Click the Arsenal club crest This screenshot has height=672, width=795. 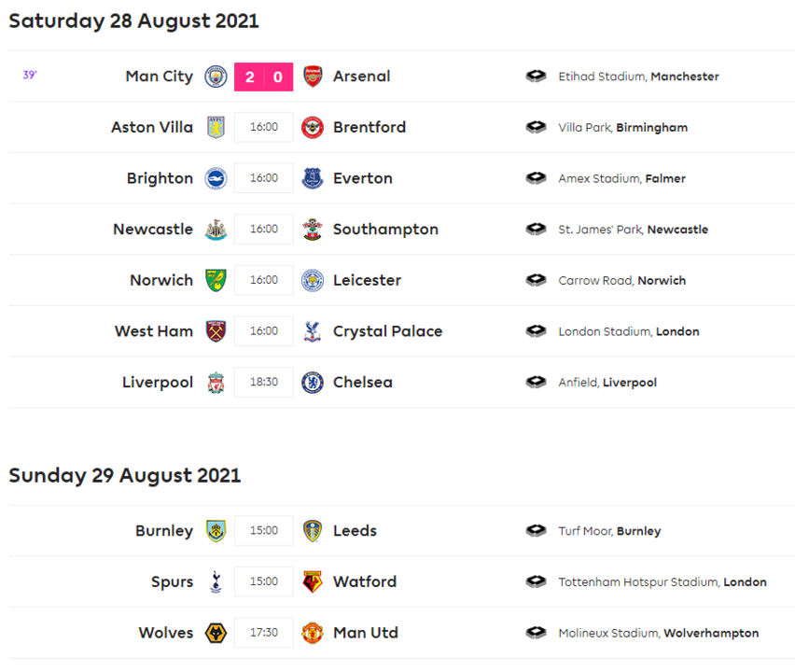point(313,77)
